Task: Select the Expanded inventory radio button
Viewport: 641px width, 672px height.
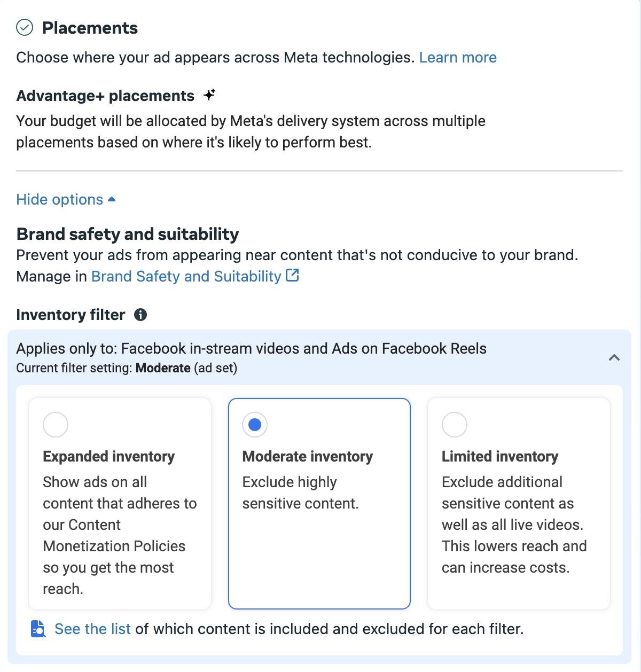Action: [56, 425]
